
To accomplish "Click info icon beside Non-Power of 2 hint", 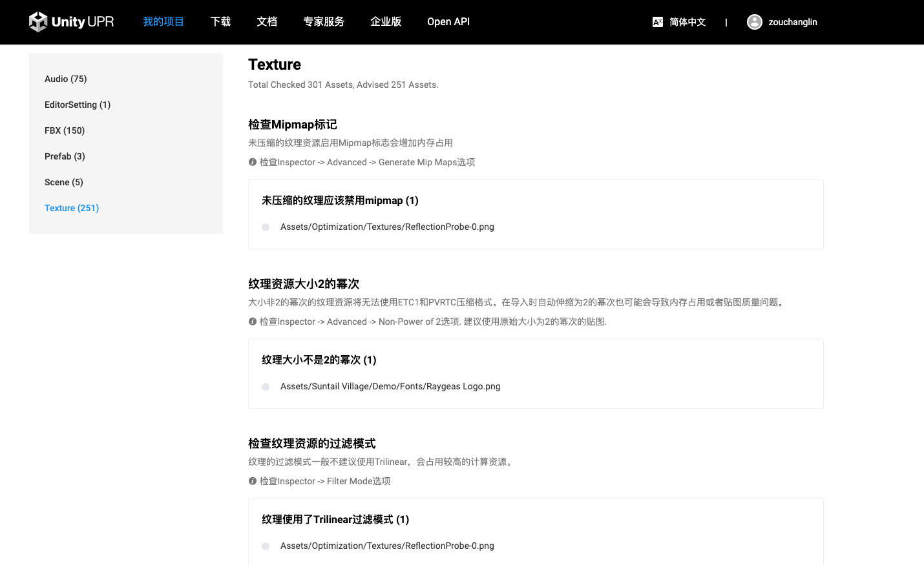I will click(253, 322).
